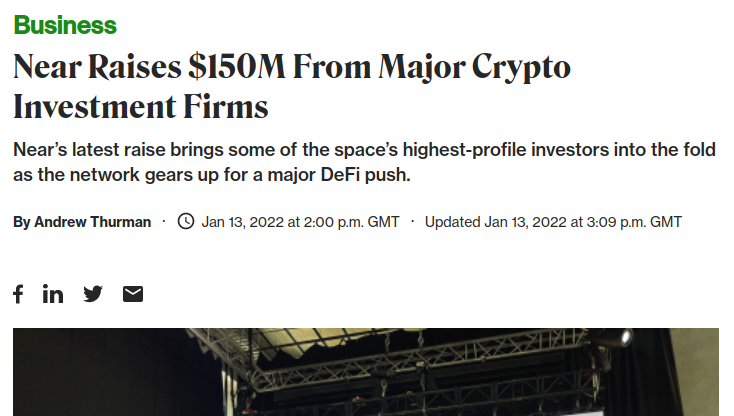Share the article on Facebook
Screen dimensions: 734x416
pos(18,293)
